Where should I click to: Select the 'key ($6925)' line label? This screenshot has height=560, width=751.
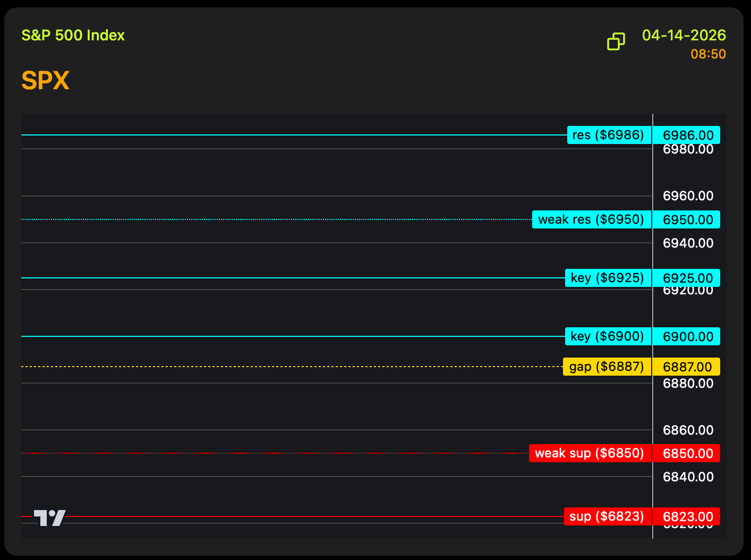coord(608,278)
